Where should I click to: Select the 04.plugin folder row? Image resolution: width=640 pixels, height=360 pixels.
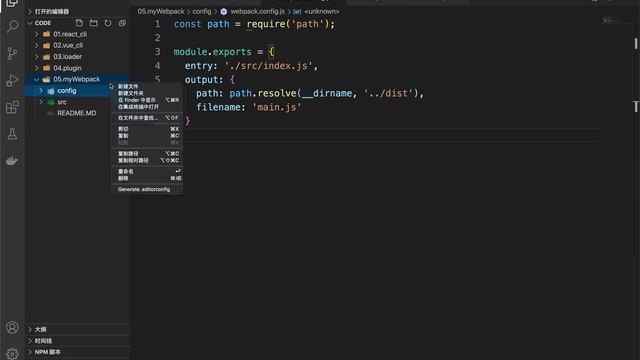click(x=78, y=68)
